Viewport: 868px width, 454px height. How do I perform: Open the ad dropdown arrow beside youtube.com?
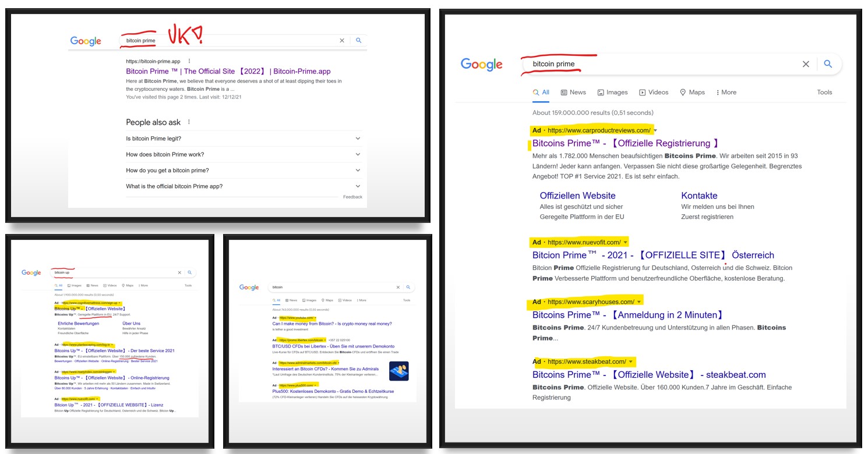point(315,318)
